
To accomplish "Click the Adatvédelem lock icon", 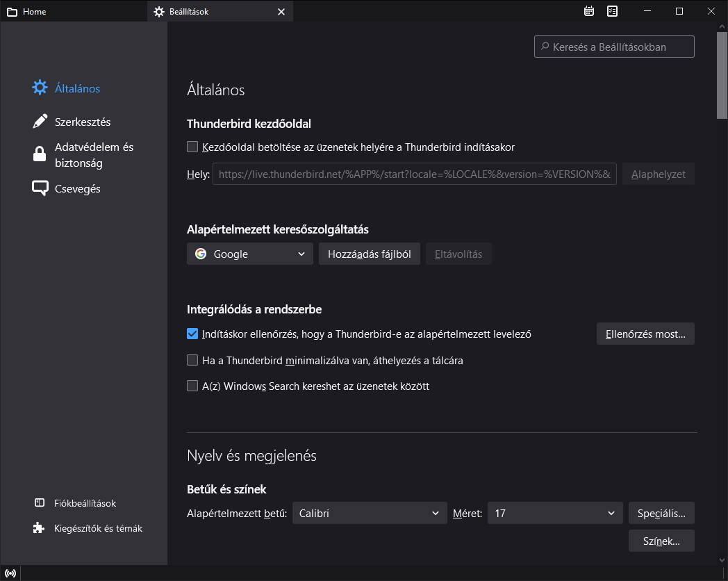I will click(40, 154).
